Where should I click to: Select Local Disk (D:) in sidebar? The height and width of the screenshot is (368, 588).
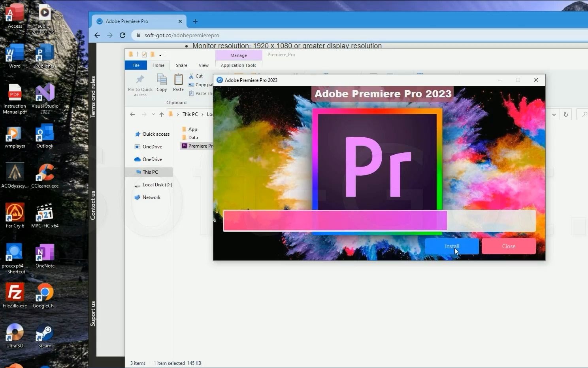point(153,185)
